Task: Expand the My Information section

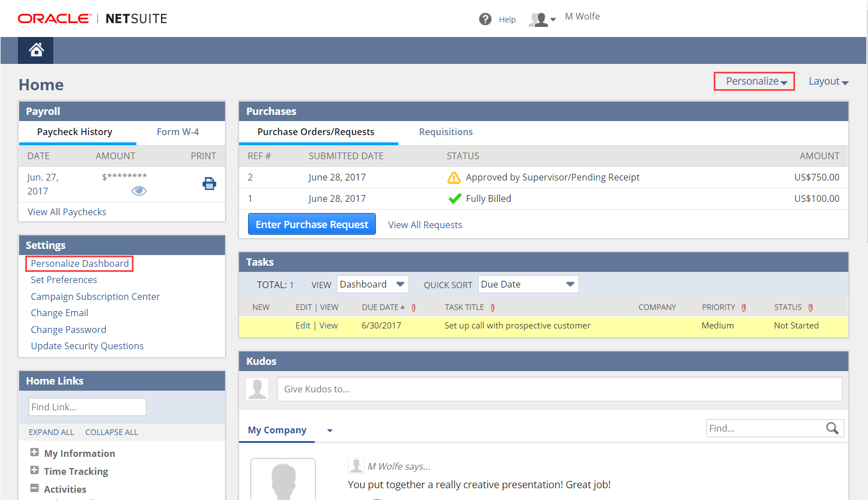Action: (x=34, y=452)
